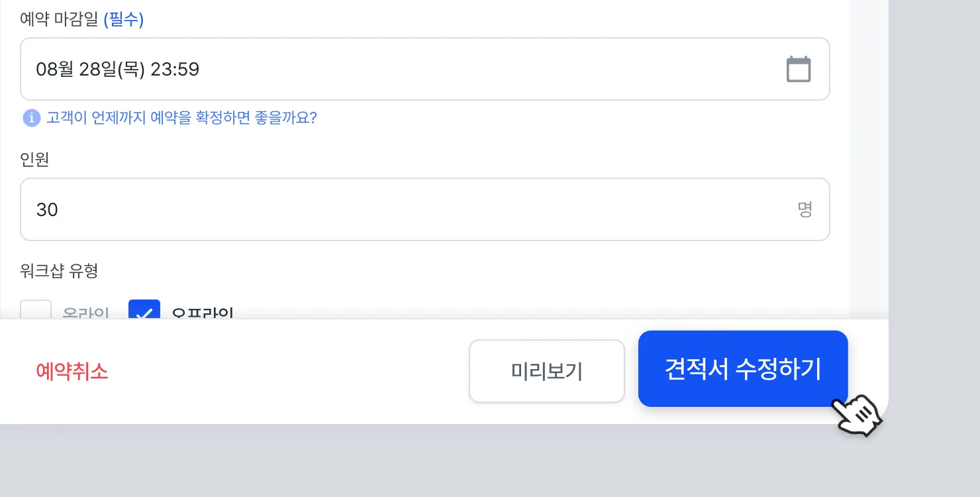Click the blue info icon beside help text
The height and width of the screenshot is (497, 980).
click(x=31, y=118)
